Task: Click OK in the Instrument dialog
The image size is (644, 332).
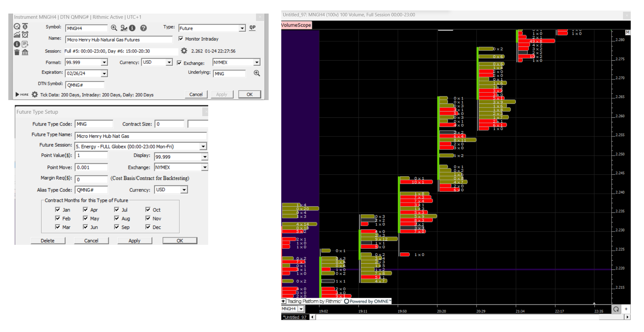Action: click(250, 95)
